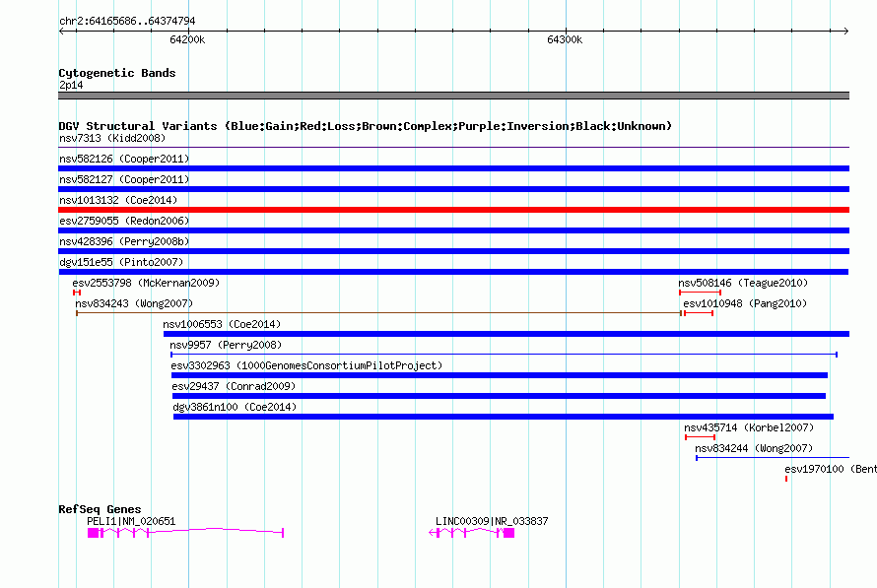Click the Cytogenetic Bands track title
Screen dimensions: 877x588
[117, 73]
